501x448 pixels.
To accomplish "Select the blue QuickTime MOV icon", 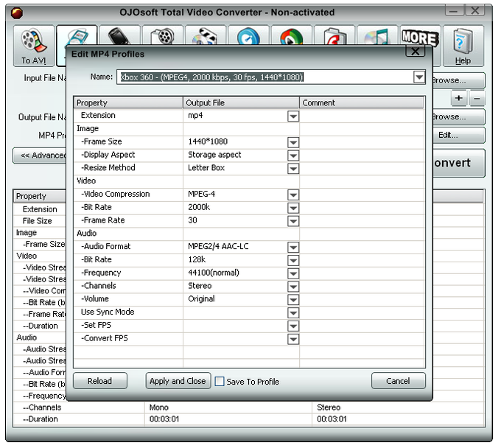I will tap(248, 36).
